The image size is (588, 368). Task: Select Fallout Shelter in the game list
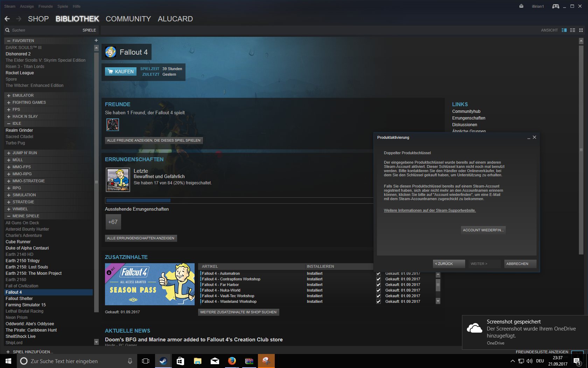tap(19, 299)
